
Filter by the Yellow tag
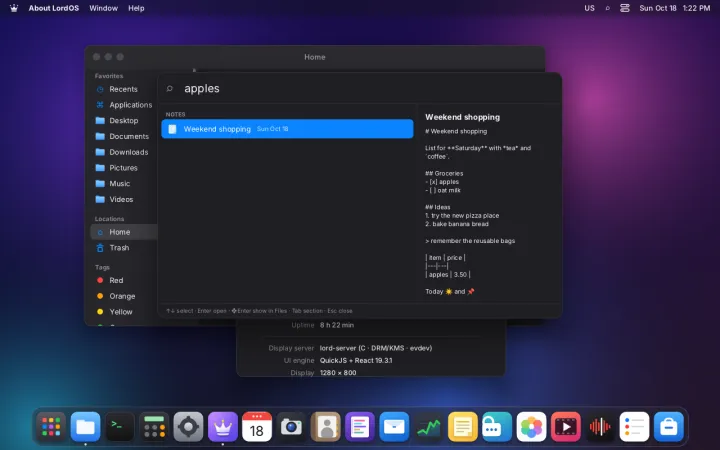[x=123, y=312]
